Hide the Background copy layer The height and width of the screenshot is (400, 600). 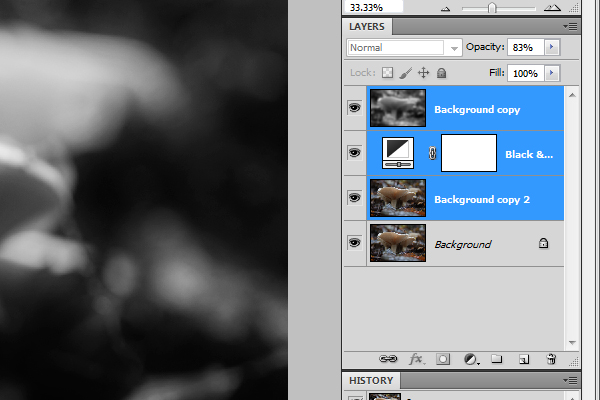(x=355, y=108)
